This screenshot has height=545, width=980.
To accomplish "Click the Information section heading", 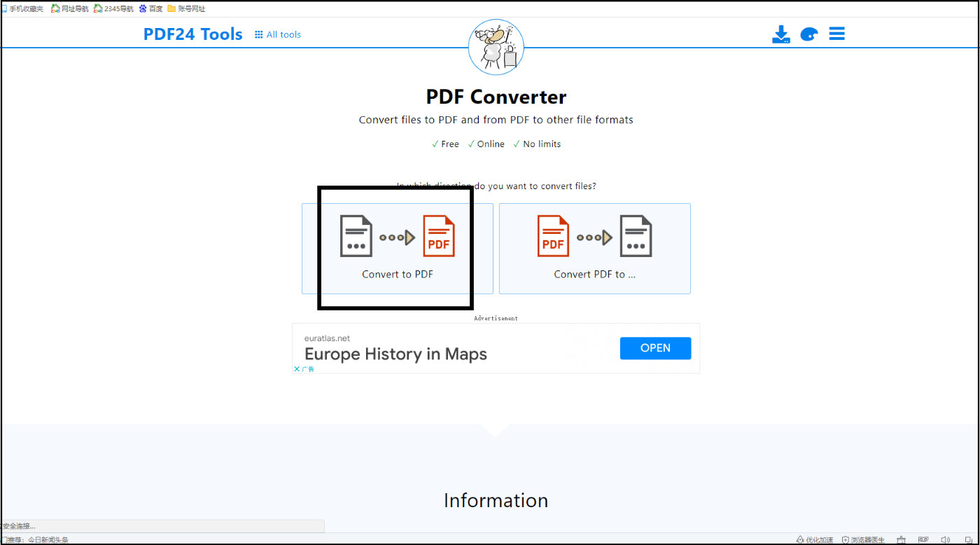I will tap(496, 500).
